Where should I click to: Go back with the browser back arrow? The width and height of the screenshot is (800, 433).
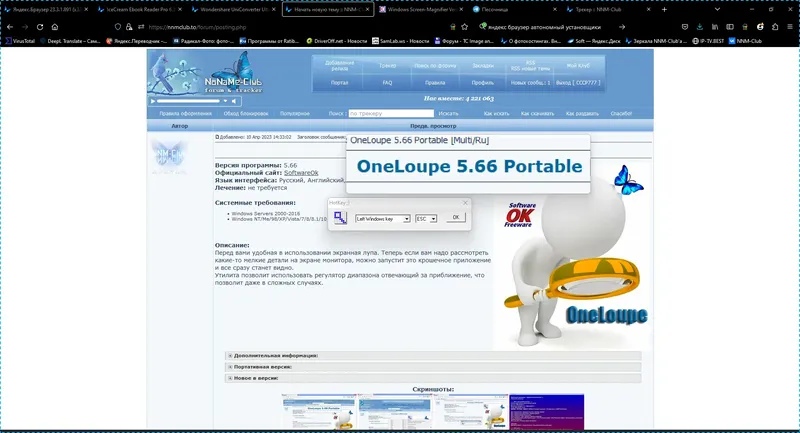point(10,27)
